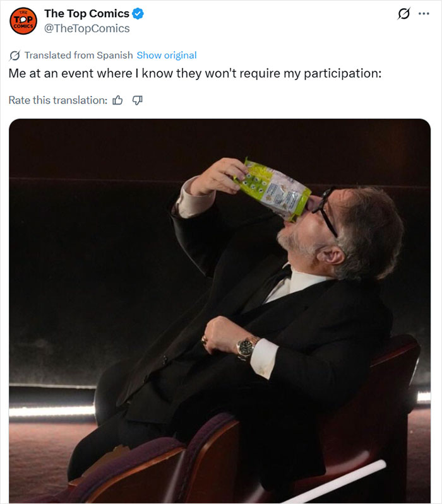Open the @TheTopComics handle link
Screen dimensions: 442x504
[x=87, y=28]
